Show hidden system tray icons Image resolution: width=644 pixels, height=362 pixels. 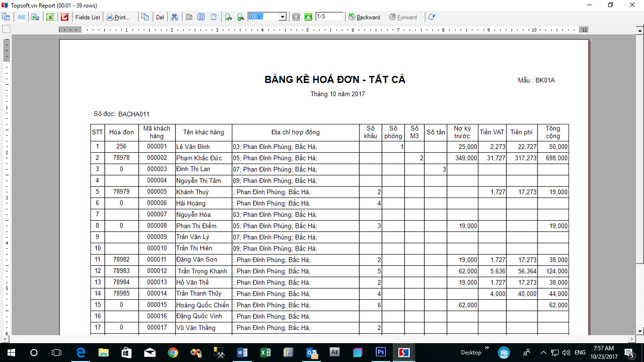pos(543,353)
